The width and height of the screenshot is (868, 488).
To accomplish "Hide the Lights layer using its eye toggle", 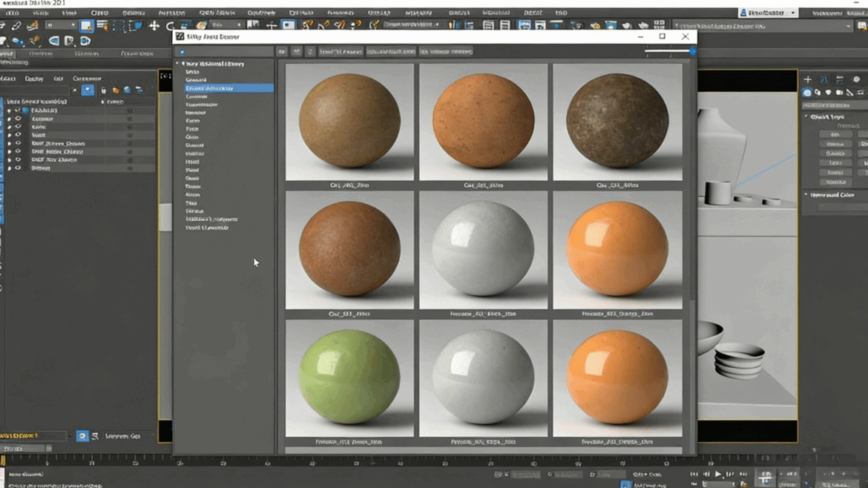I will (18, 126).
